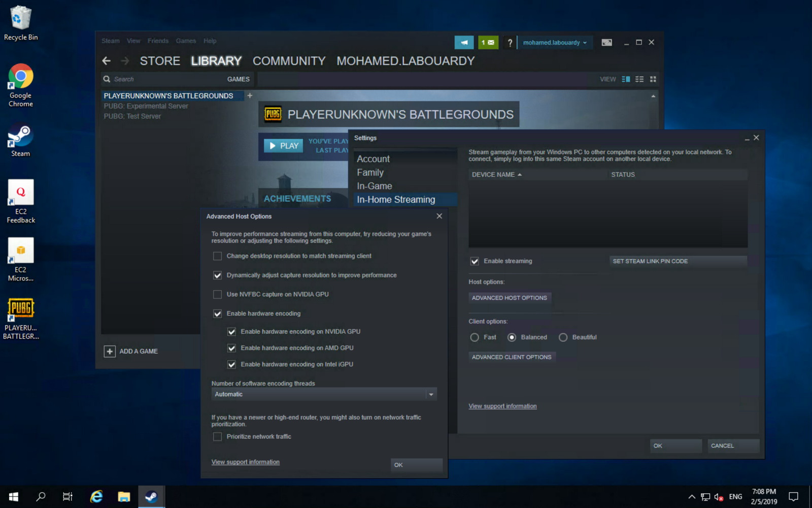812x508 pixels.
Task: Open the Friends menu
Action: click(x=158, y=41)
